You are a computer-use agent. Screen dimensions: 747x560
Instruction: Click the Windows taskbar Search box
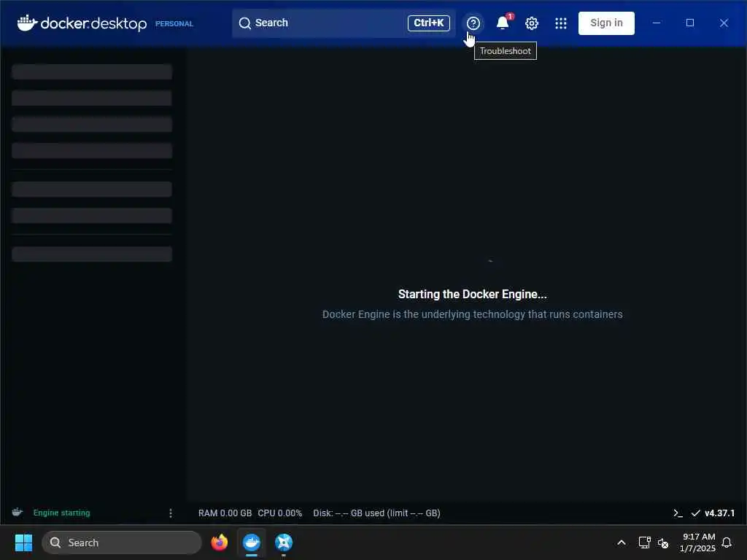click(x=122, y=542)
